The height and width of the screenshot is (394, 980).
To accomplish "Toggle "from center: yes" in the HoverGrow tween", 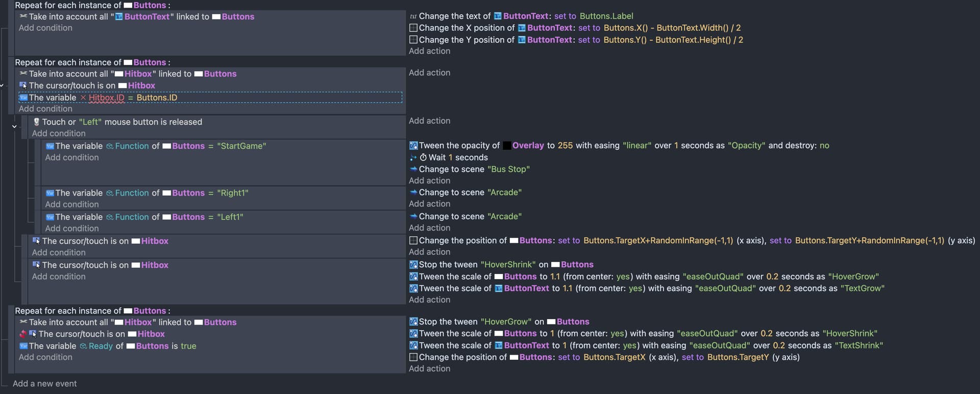I will (x=623, y=276).
